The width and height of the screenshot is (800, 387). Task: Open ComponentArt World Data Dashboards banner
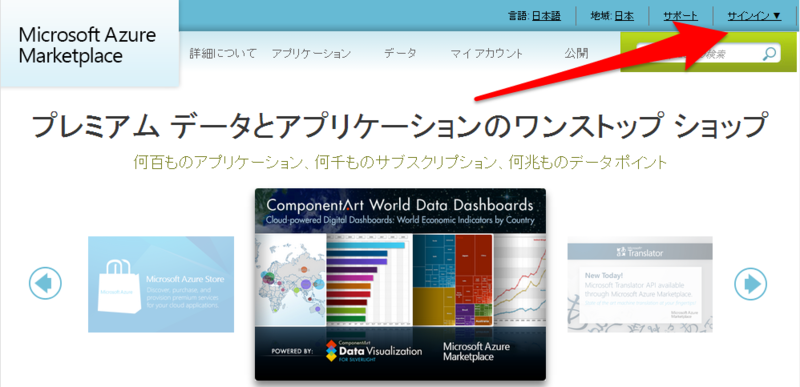pyautogui.click(x=400, y=284)
